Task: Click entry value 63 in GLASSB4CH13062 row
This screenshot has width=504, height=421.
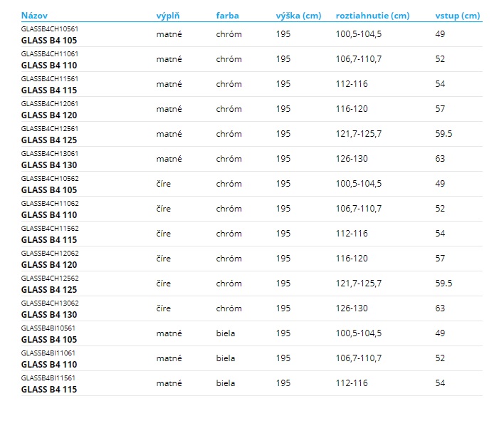Action: (440, 308)
